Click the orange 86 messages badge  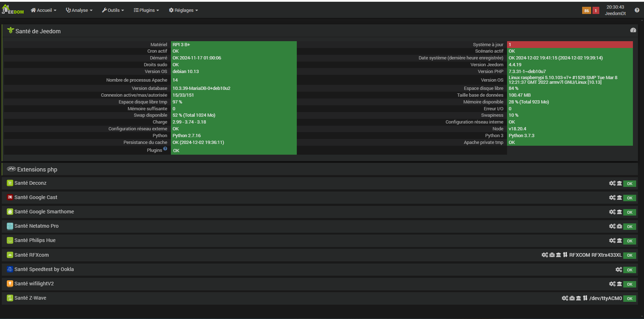pos(586,10)
